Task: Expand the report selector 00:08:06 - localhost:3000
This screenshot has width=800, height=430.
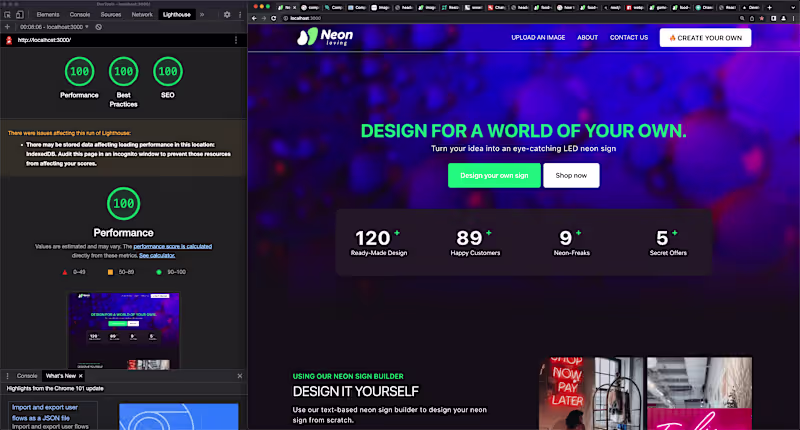Action: 54,27
